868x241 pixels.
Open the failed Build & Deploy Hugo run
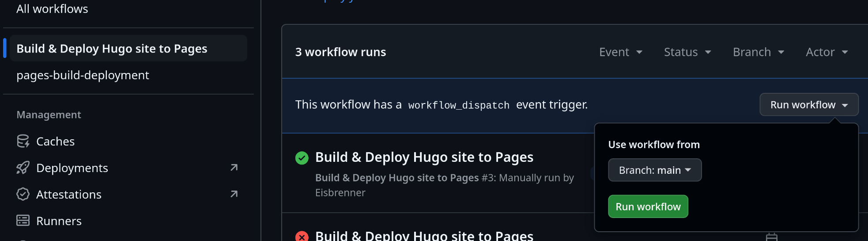tap(424, 236)
